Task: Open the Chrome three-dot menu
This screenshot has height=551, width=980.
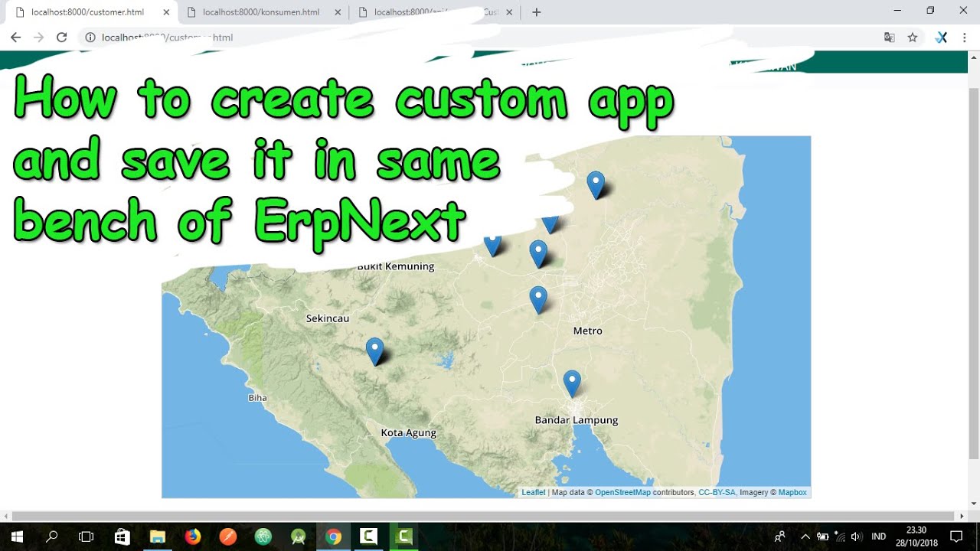Action: click(x=965, y=37)
